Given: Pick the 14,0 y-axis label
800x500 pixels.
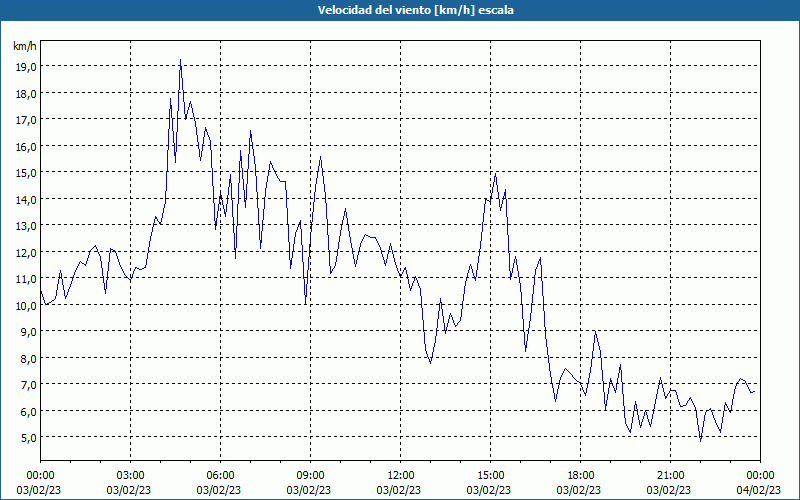Looking at the screenshot, I should 25,199.
